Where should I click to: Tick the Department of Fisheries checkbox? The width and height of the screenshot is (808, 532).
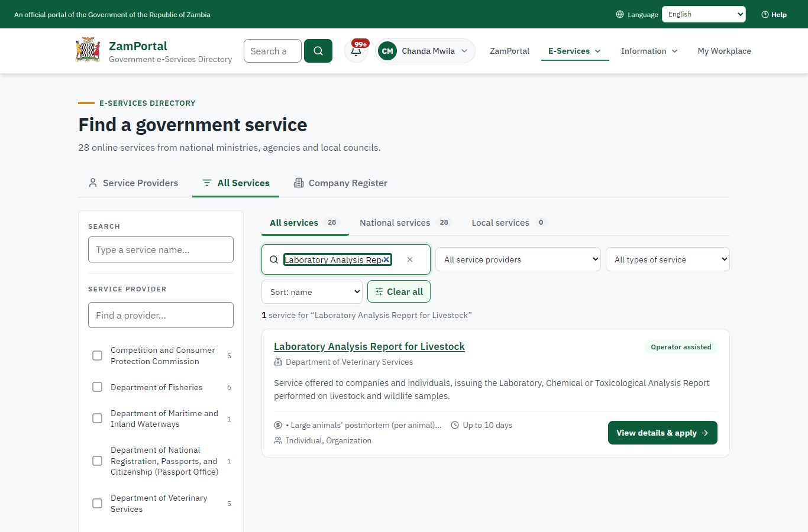click(x=98, y=387)
